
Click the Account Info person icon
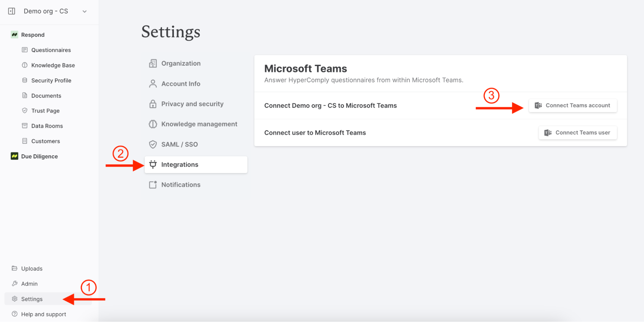pos(153,84)
